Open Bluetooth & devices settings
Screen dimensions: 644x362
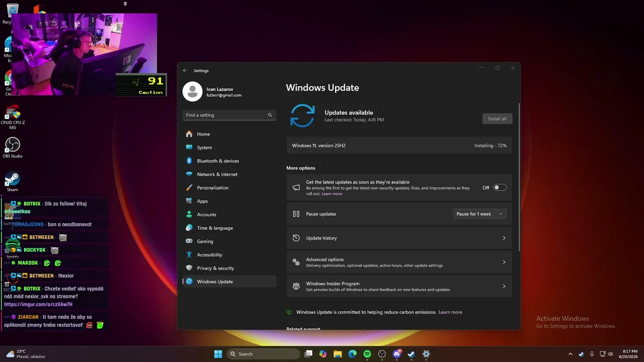click(x=229, y=161)
